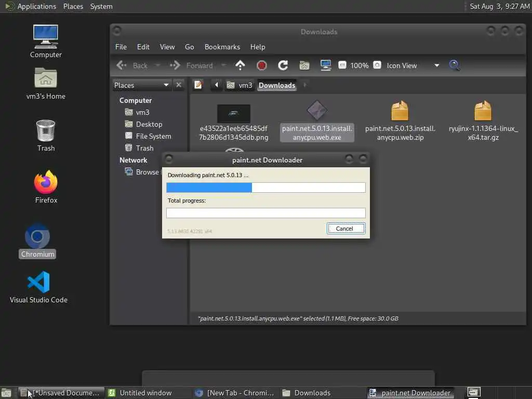532x399 pixels.
Task: Open the Home folder toolbar icon
Action: [x=304, y=65]
